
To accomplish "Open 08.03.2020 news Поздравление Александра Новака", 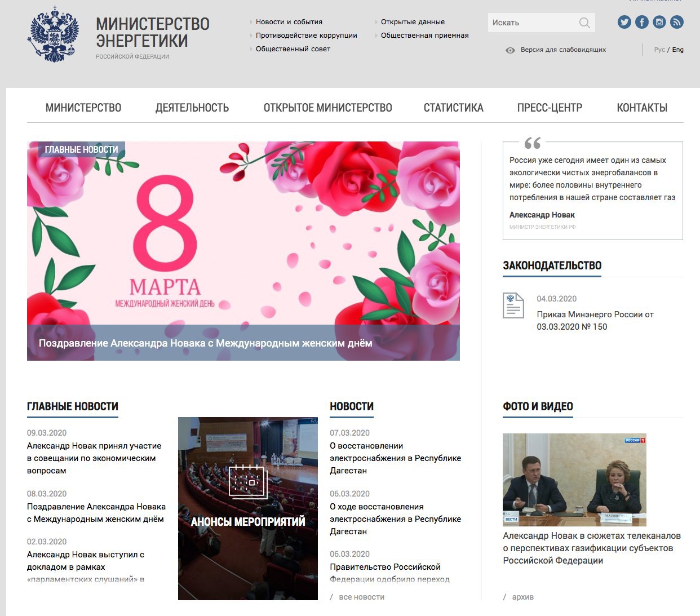I will click(96, 513).
